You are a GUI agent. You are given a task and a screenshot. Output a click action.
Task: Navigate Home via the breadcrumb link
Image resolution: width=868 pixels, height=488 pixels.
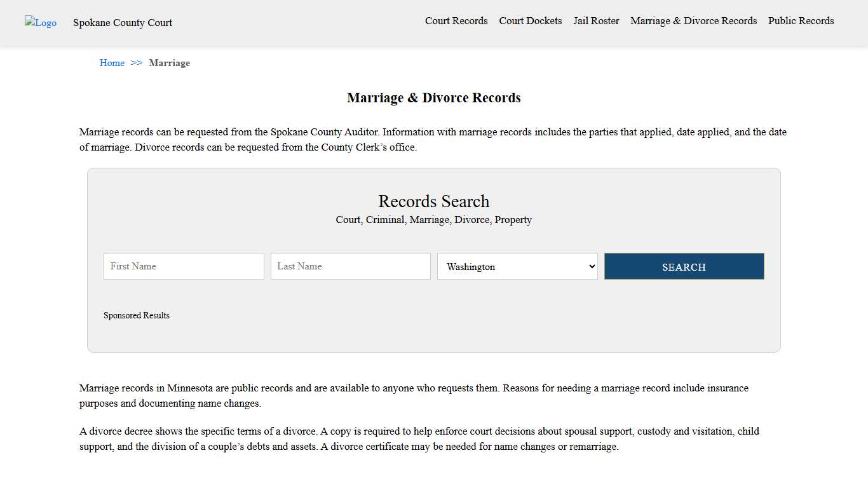[x=112, y=63]
